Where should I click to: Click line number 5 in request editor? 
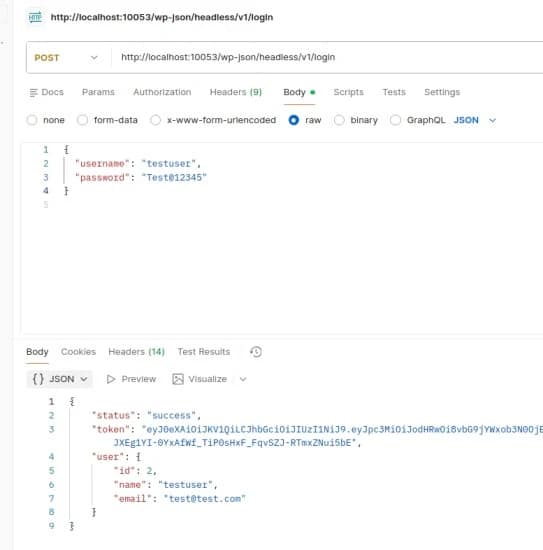point(46,204)
